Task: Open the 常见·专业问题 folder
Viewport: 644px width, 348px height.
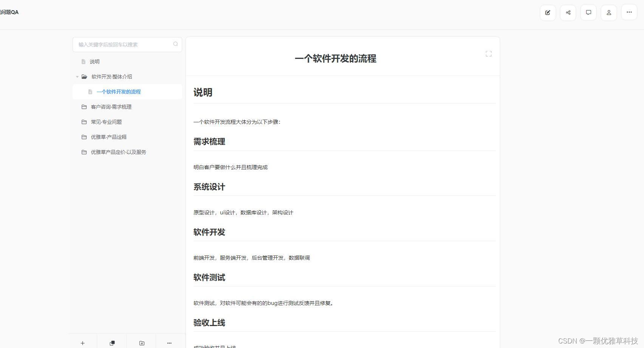Action: pyautogui.click(x=106, y=122)
